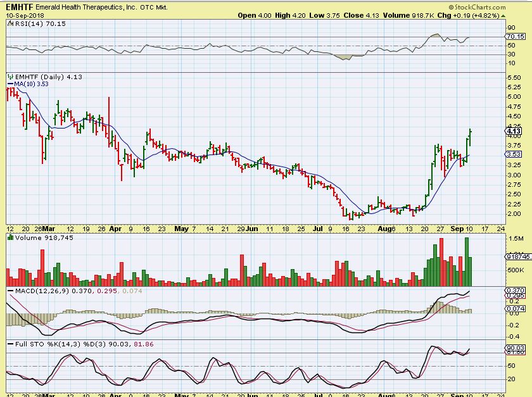Click the 3.00 label on the price axis
The image size is (532, 397).
coord(514,175)
